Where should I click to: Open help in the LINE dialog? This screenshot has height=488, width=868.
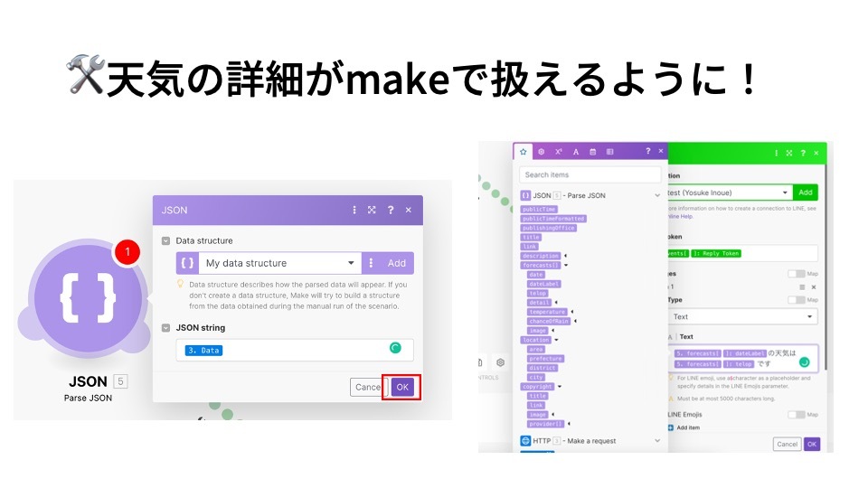pos(802,153)
